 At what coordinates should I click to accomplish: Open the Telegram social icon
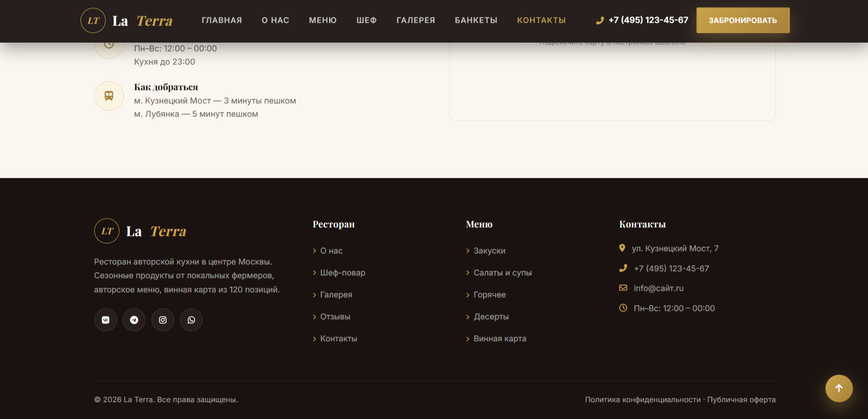pyautogui.click(x=134, y=320)
